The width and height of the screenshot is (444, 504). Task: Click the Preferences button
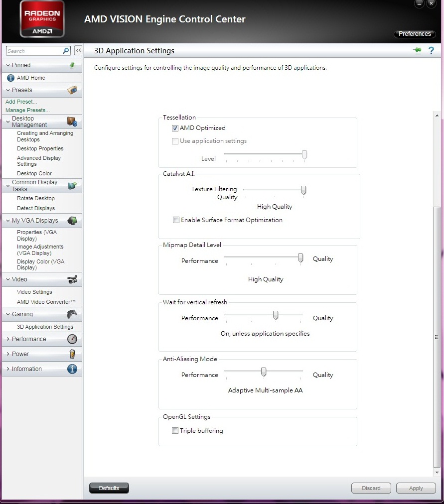click(x=415, y=34)
